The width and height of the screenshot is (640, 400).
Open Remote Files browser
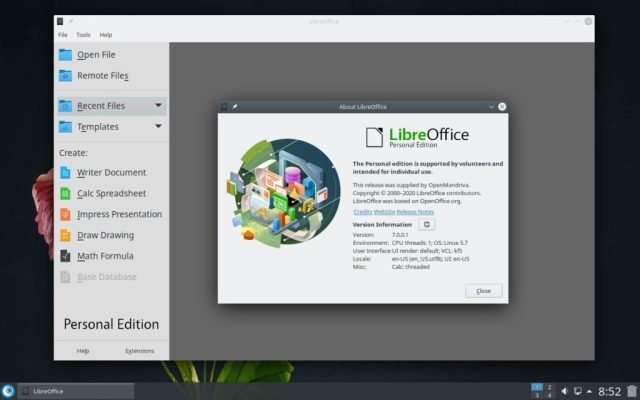click(x=102, y=76)
